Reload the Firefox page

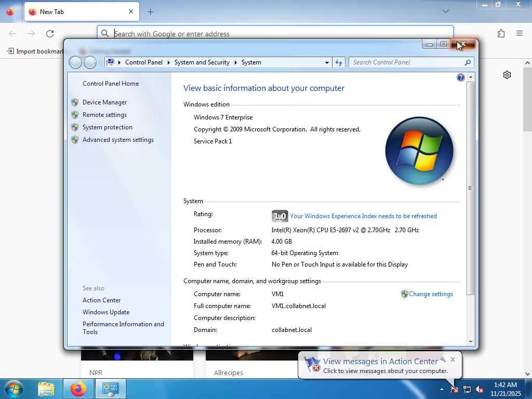pyautogui.click(x=50, y=34)
